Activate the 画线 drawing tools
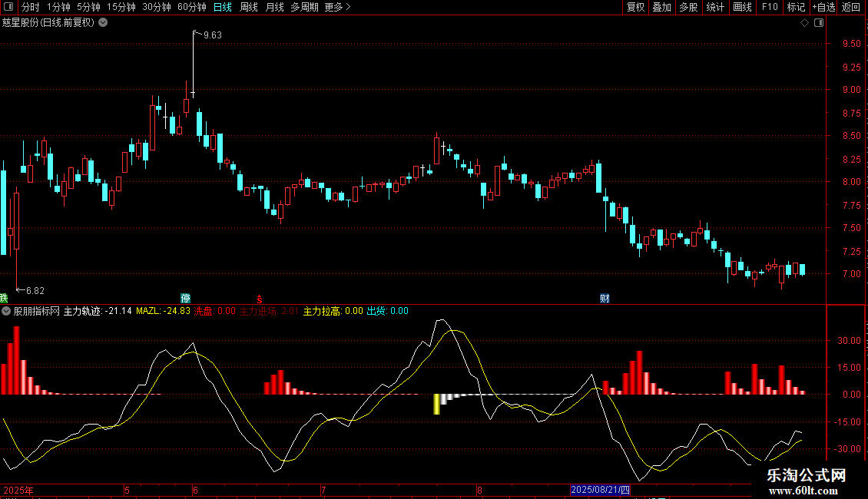The image size is (868, 499). [x=742, y=7]
